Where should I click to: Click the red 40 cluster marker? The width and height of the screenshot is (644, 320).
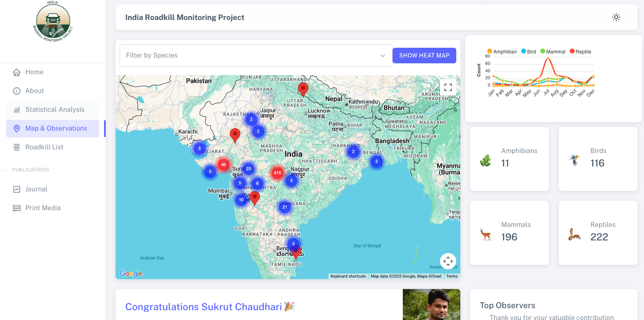223,164
